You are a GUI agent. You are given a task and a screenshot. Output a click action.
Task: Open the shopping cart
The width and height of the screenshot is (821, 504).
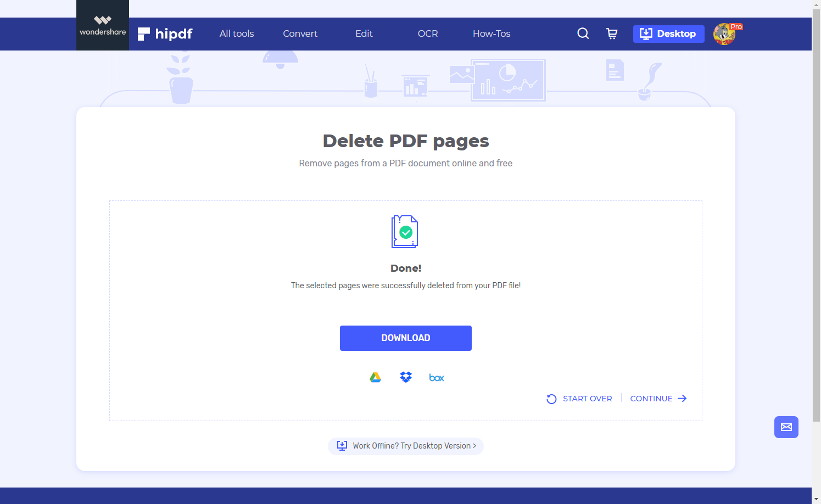coord(612,33)
